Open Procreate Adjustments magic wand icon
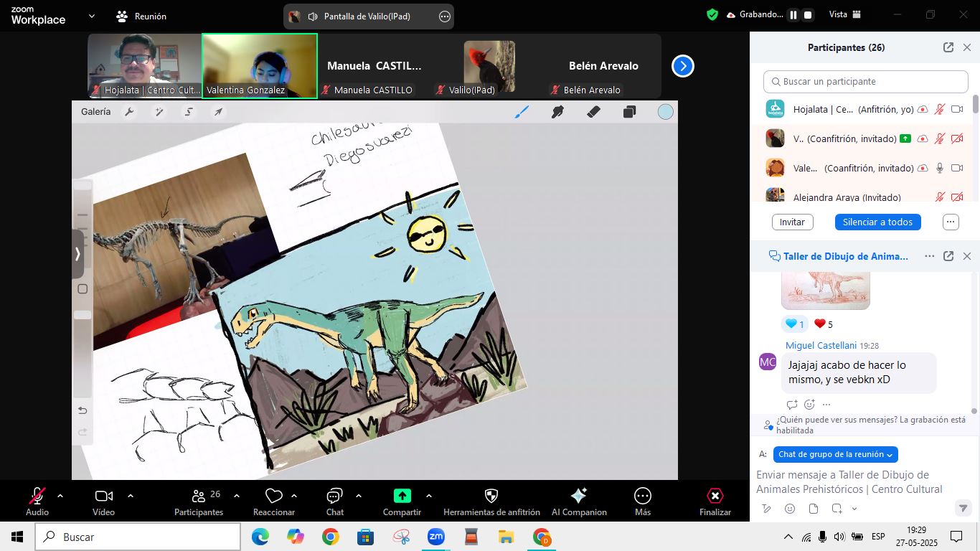This screenshot has height=551, width=980. pos(159,112)
